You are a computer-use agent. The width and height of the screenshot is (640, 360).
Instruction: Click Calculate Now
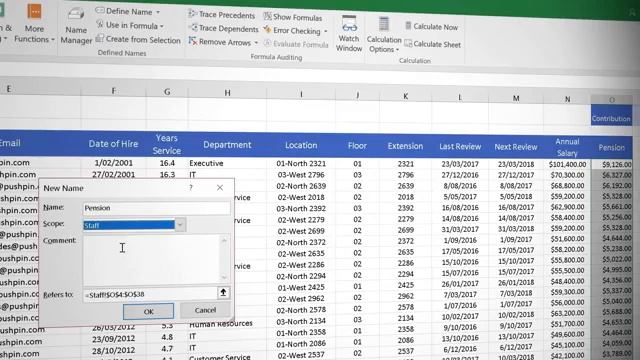click(x=432, y=27)
